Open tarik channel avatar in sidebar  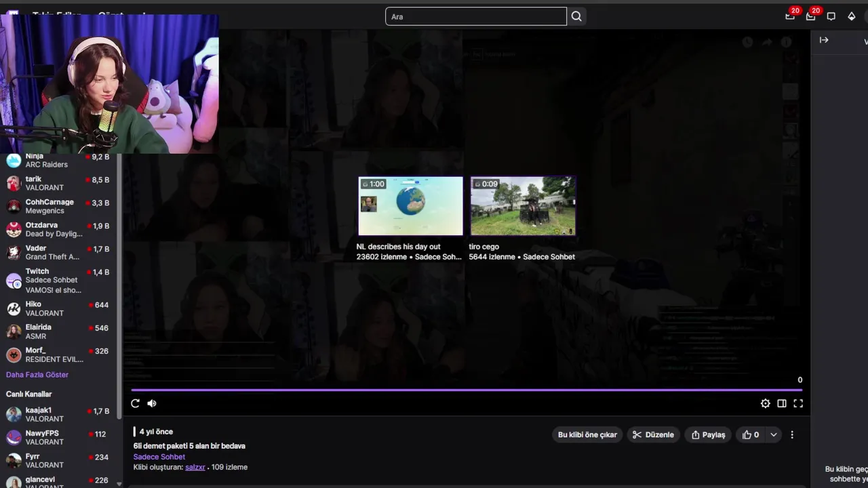(14, 183)
